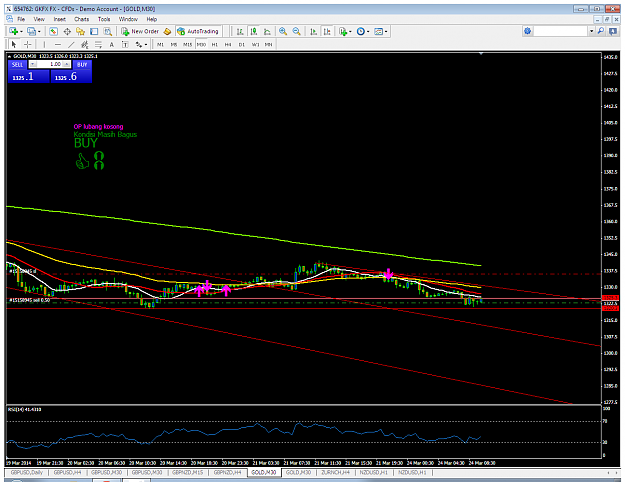Switch timeframe to W1
This screenshot has width=625, height=482.
(x=255, y=45)
